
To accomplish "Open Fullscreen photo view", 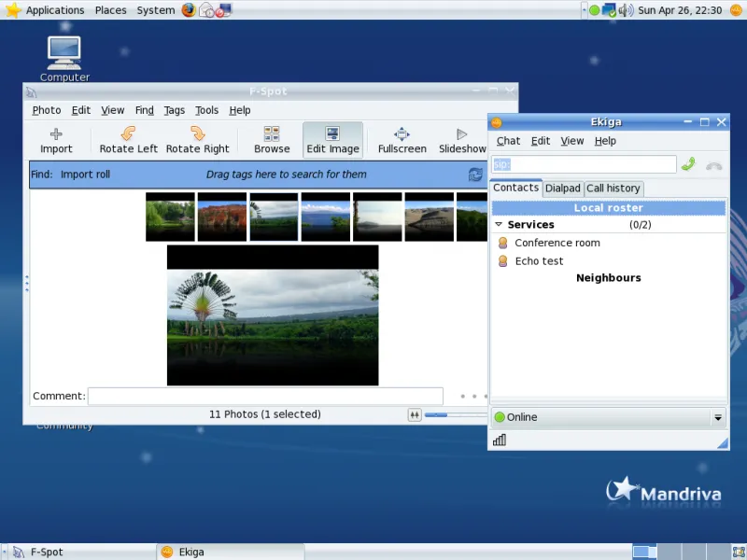I will coord(402,140).
